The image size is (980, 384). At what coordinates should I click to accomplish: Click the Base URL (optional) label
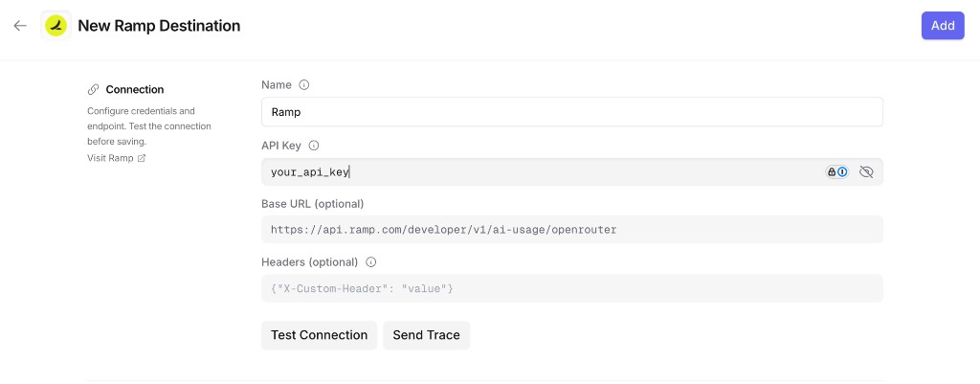click(x=312, y=204)
